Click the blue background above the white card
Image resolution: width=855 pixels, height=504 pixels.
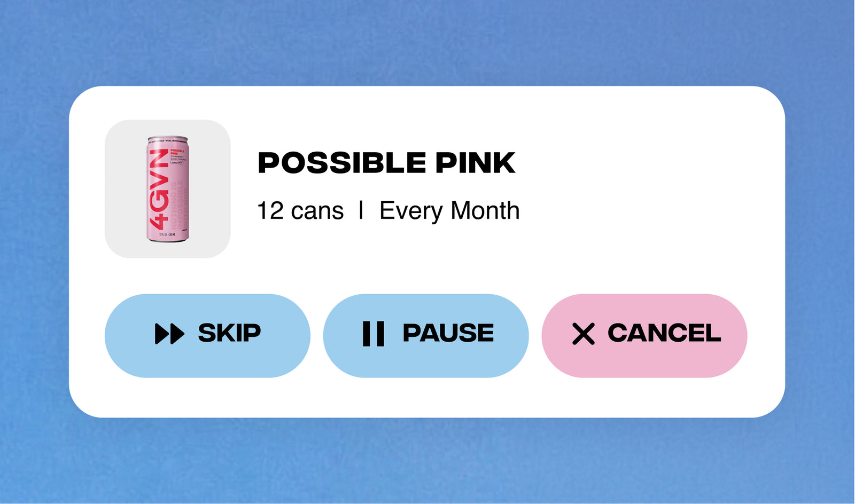click(x=428, y=43)
